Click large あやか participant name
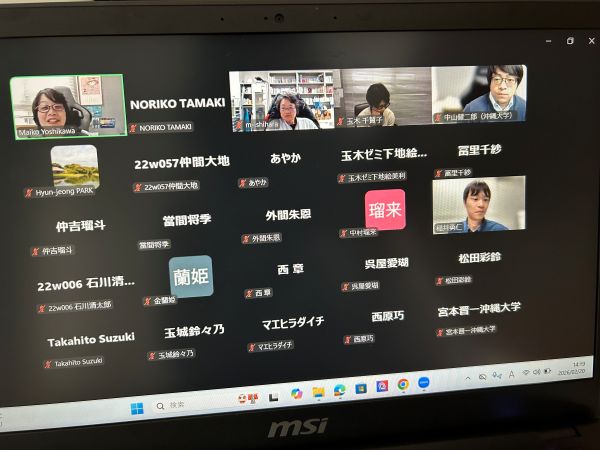Image resolution: width=600 pixels, height=450 pixels. [285, 158]
